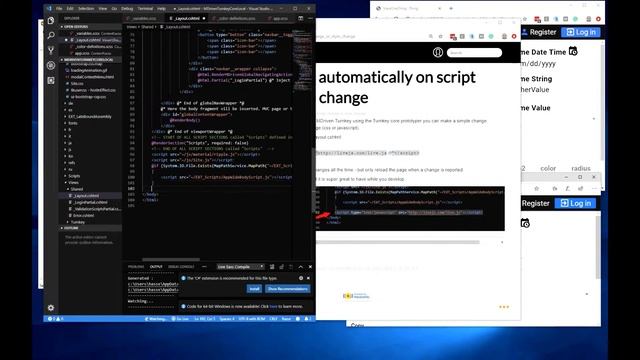This screenshot has width=640, height=360.
Task: Click the notifications bell in VS Code status bar
Action: (x=308, y=319)
